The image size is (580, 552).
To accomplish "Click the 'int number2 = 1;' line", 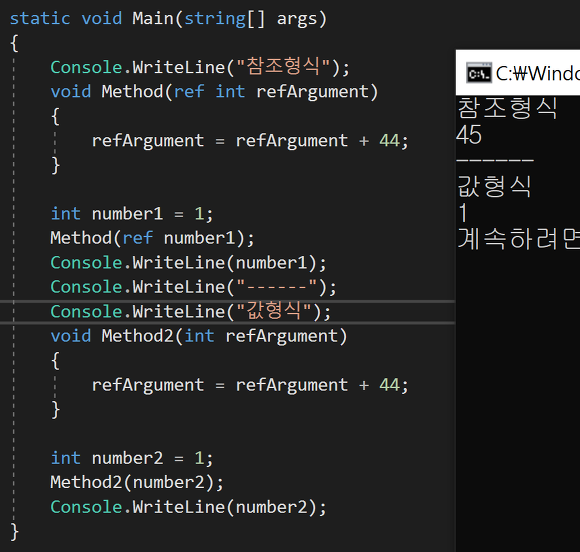I will coord(132,458).
